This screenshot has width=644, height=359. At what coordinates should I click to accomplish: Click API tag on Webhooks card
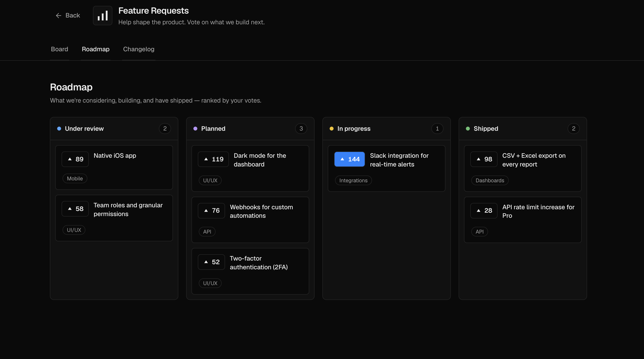(x=207, y=232)
